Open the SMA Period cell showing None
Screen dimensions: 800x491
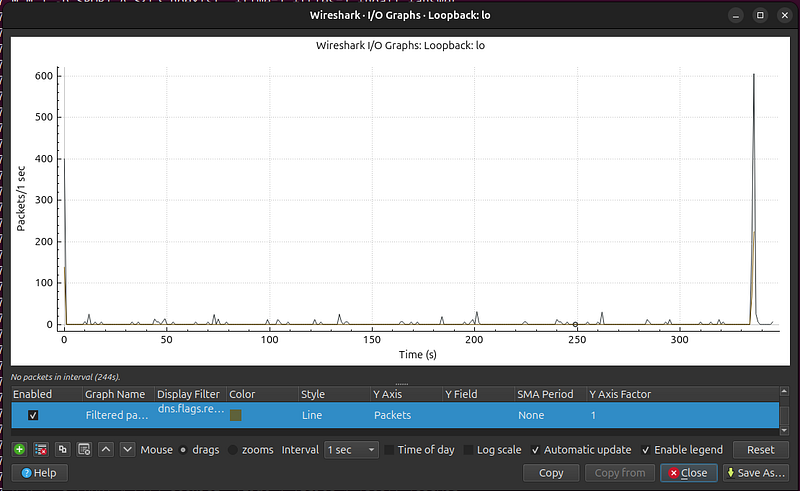point(551,415)
